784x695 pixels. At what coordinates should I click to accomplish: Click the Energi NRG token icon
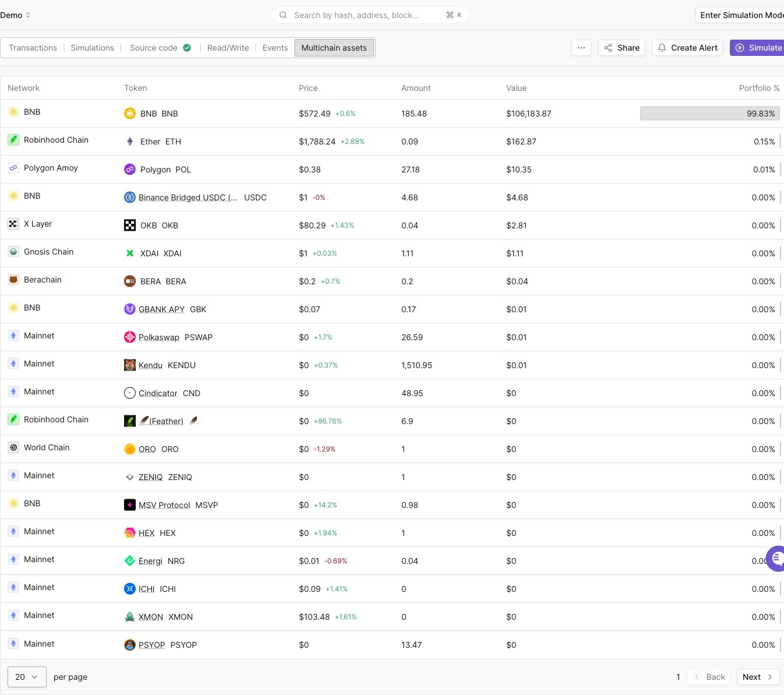[x=130, y=561]
